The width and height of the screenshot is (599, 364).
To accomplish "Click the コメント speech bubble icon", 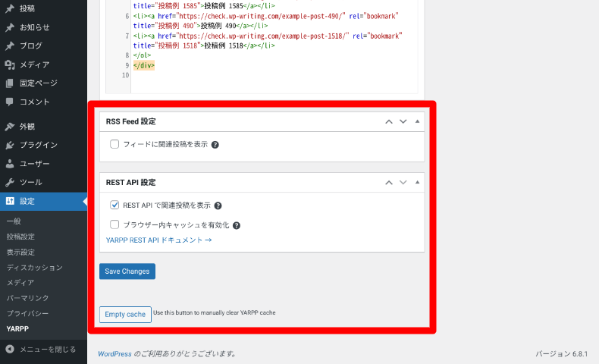I will pyautogui.click(x=10, y=102).
